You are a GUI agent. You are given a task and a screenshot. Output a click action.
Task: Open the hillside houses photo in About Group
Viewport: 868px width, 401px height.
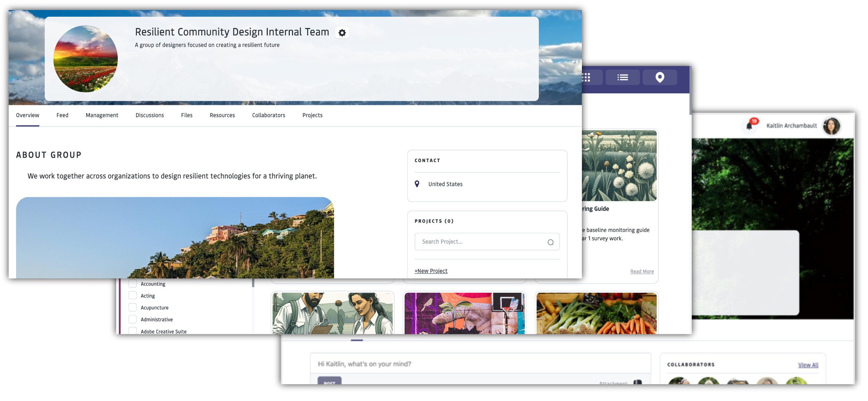tap(175, 238)
